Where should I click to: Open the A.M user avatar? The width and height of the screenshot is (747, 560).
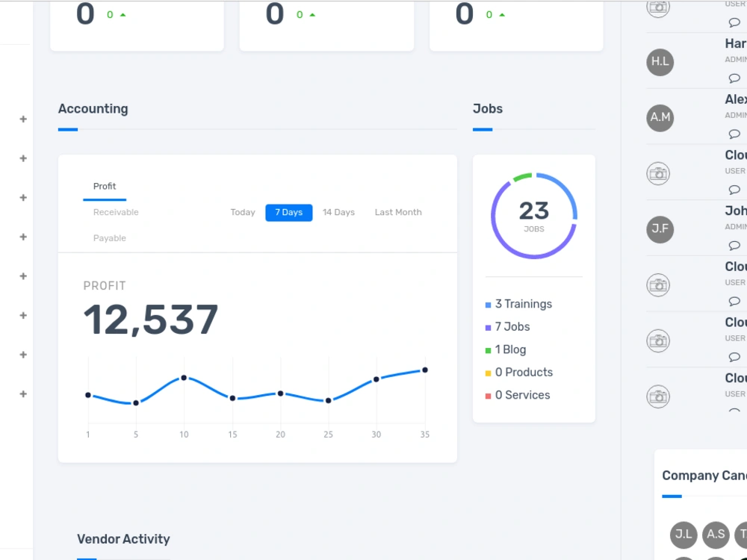(x=660, y=118)
